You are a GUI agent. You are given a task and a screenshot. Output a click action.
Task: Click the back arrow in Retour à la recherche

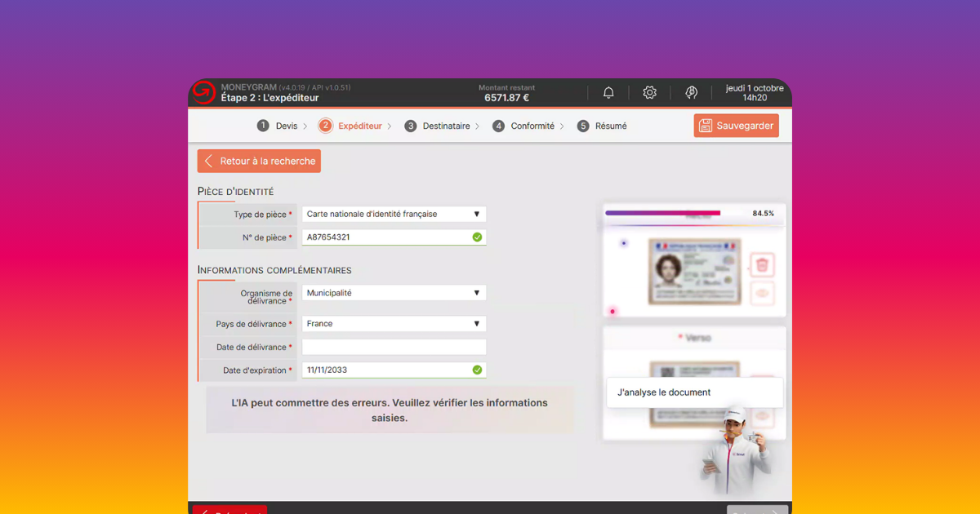click(209, 162)
